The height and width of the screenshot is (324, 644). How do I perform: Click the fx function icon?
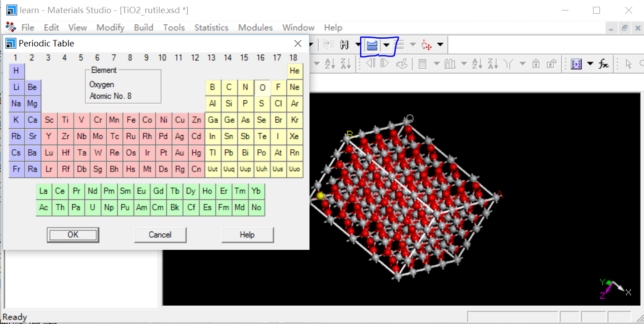(604, 64)
